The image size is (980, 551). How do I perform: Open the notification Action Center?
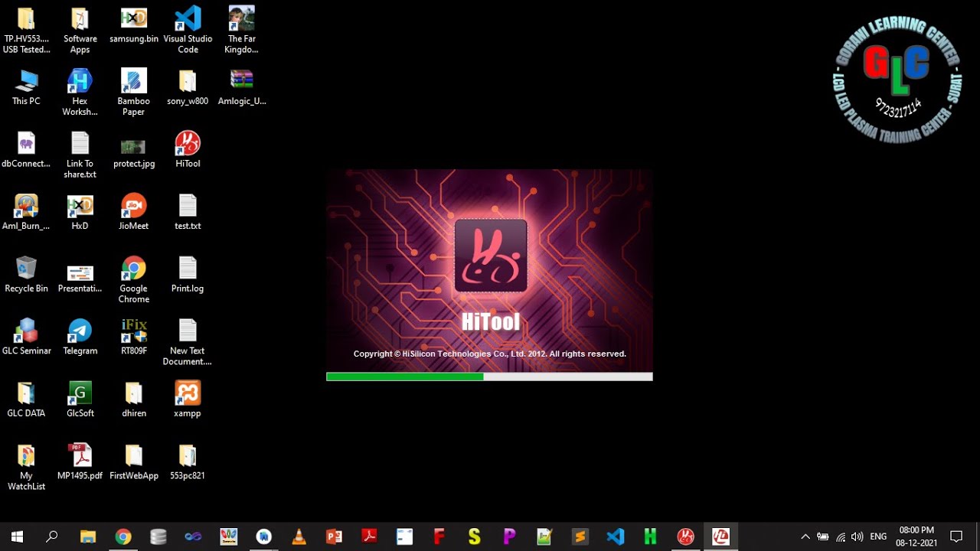coord(956,536)
